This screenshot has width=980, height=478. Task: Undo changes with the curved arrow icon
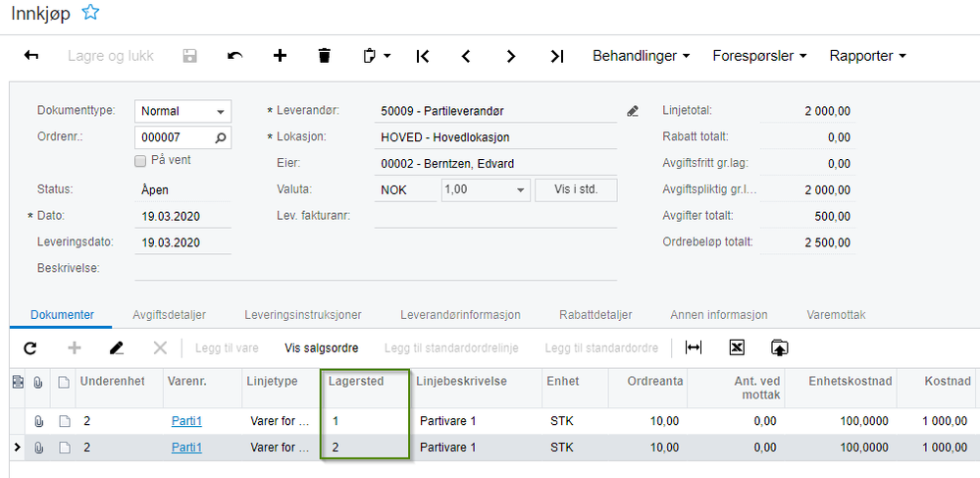point(235,56)
